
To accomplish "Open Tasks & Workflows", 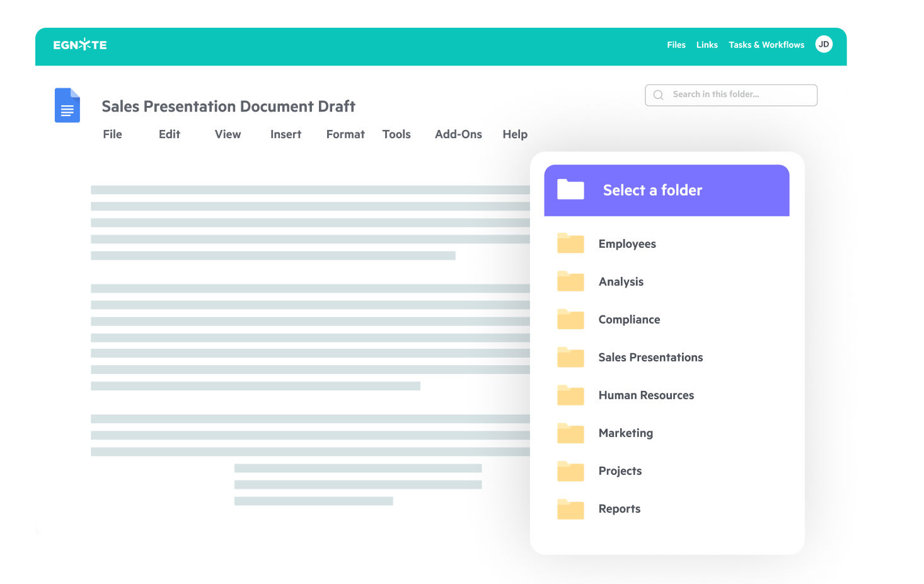I will pyautogui.click(x=766, y=45).
